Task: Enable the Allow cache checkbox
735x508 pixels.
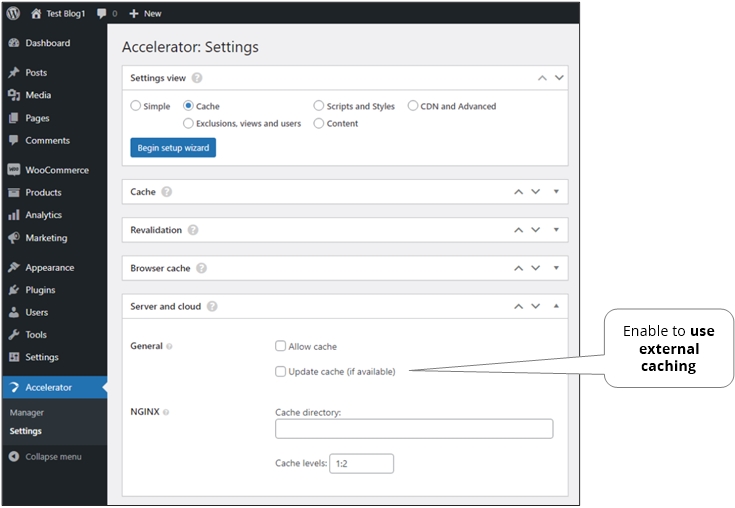Action: (x=280, y=346)
